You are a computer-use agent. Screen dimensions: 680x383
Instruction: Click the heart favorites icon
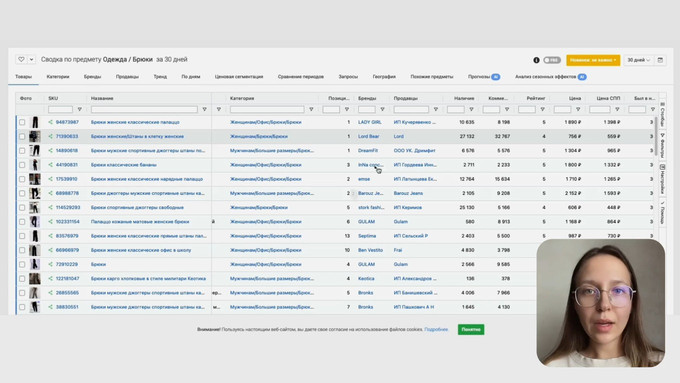21,59
